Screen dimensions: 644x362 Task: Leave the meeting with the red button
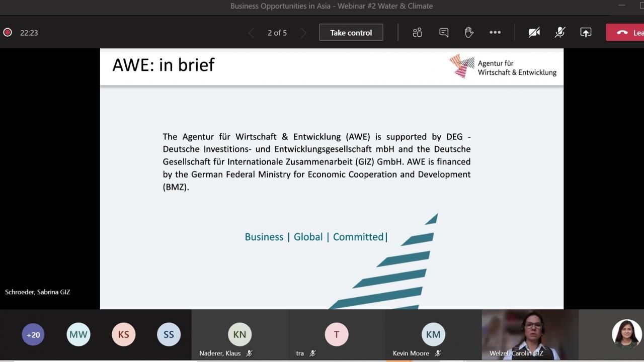625,33
